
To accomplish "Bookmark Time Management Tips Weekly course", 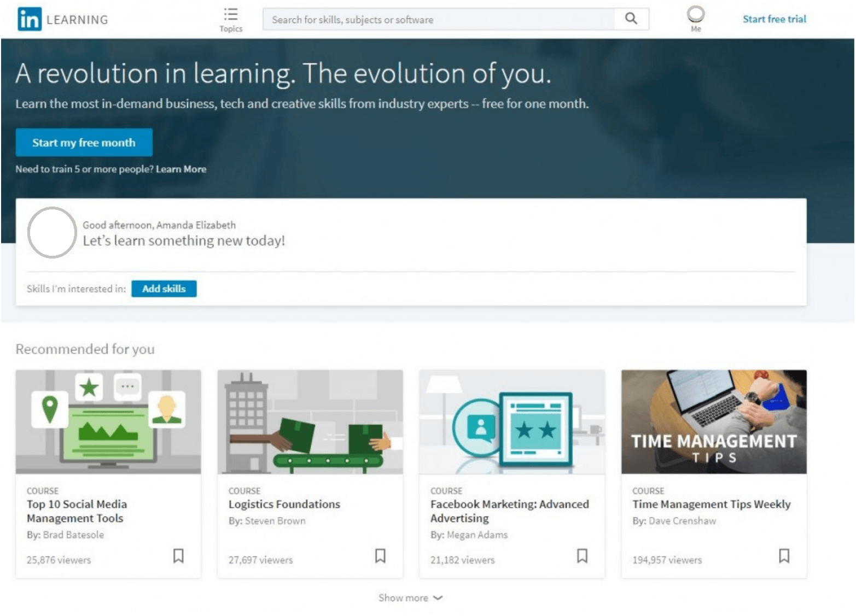I will (784, 556).
